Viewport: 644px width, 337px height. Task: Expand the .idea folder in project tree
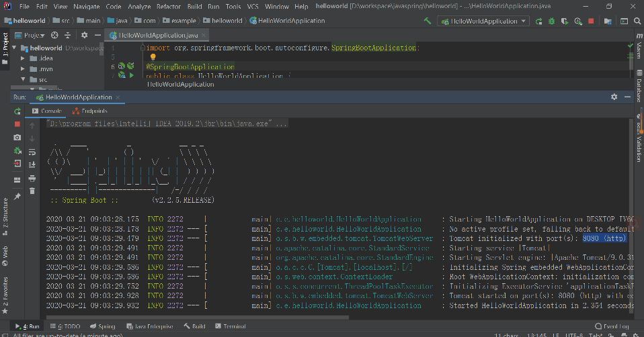pos(23,58)
